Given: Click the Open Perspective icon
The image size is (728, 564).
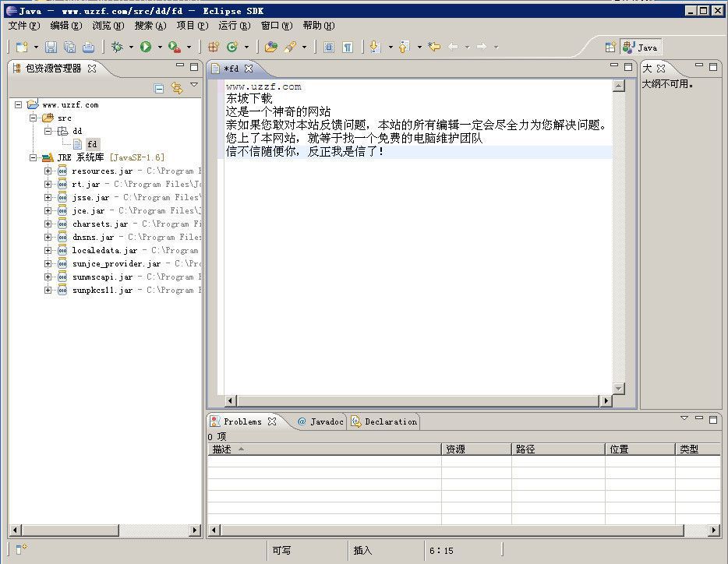Looking at the screenshot, I should 610,47.
